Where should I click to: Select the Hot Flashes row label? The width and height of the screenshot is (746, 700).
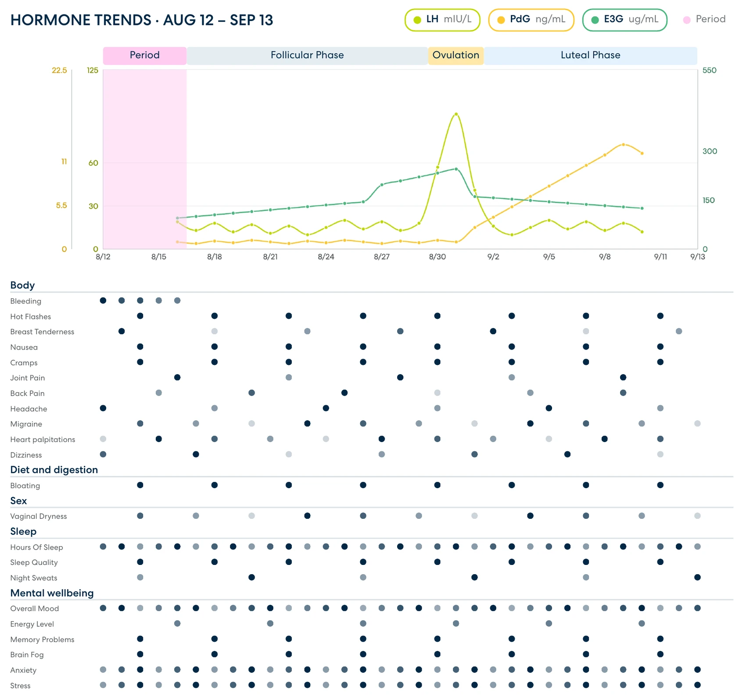[x=30, y=317]
